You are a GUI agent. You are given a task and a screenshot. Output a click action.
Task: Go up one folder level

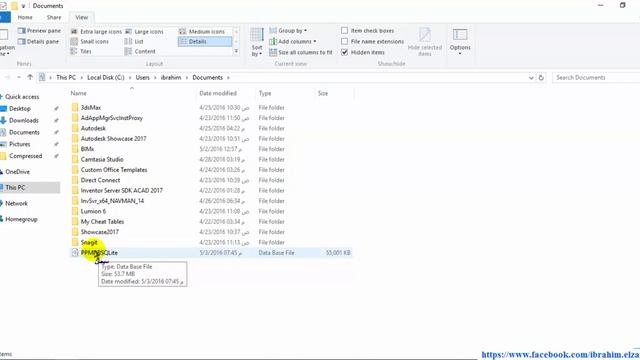click(30, 77)
